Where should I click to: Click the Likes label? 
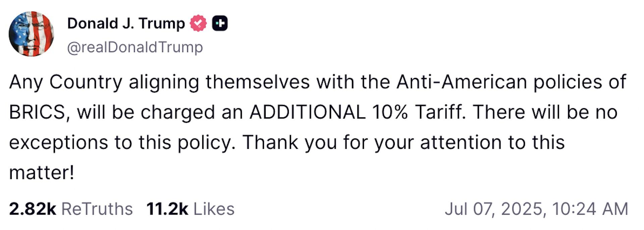214,209
